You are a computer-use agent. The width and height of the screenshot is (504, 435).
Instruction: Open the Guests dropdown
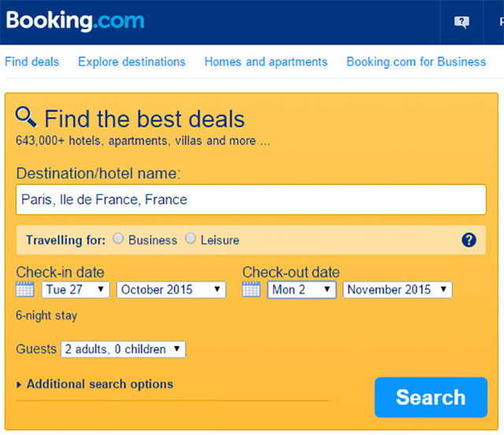tap(123, 349)
